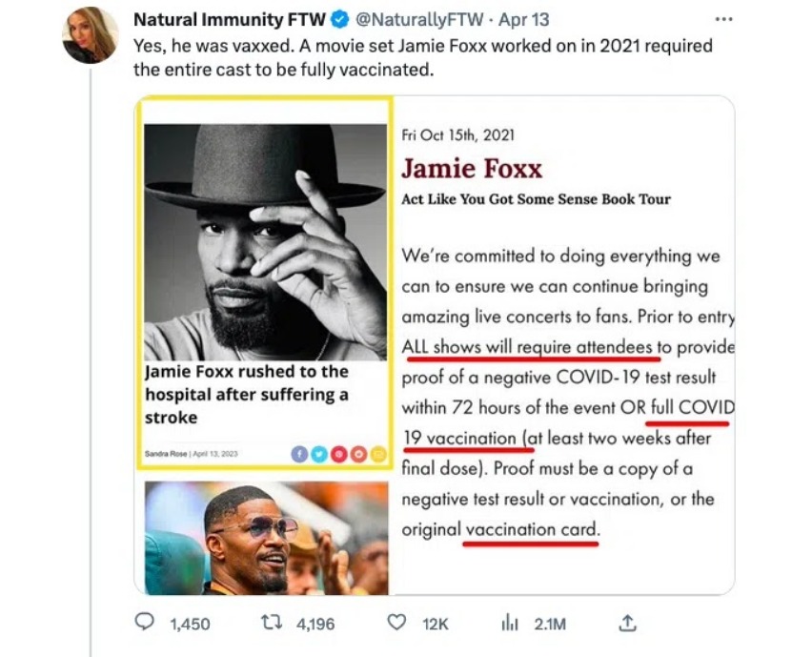The image size is (812, 657).
Task: Open the reply comment icon
Action: click(145, 622)
